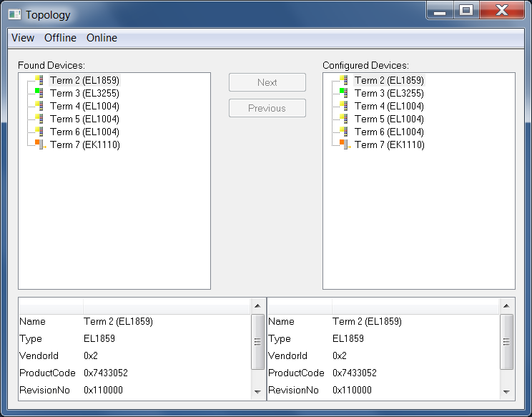Image resolution: width=532 pixels, height=417 pixels.
Task: Click Term 6 (EL1004) icon in Configured Devices
Action: tap(344, 132)
